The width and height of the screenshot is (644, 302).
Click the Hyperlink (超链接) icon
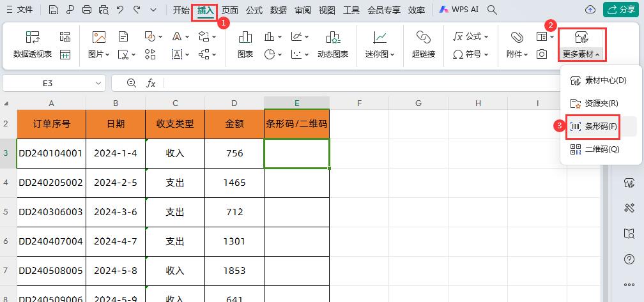(x=423, y=38)
